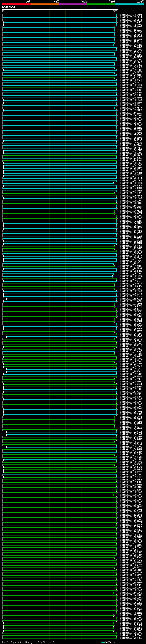This screenshot has width=146, height=644.
Task: Select the UniRef100_A8UAC7 label
Action: coord(131,156)
